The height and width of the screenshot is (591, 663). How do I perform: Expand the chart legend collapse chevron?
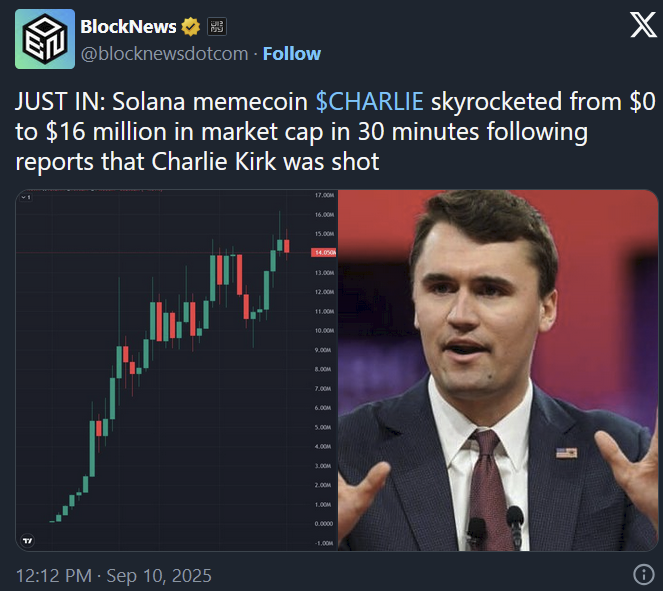click(24, 198)
